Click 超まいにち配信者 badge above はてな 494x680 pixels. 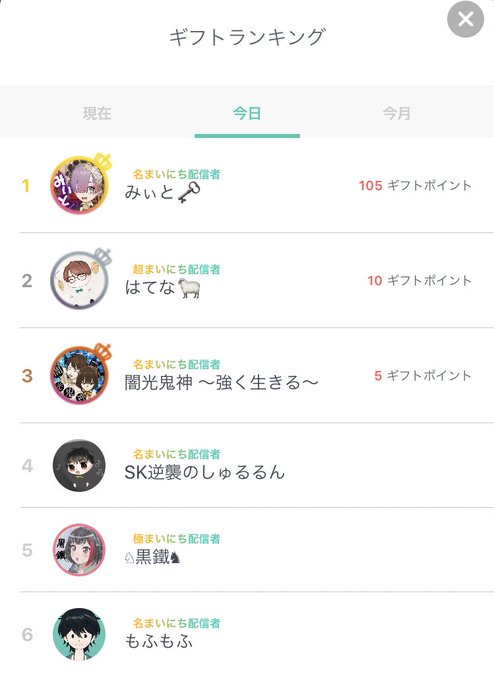177,269
